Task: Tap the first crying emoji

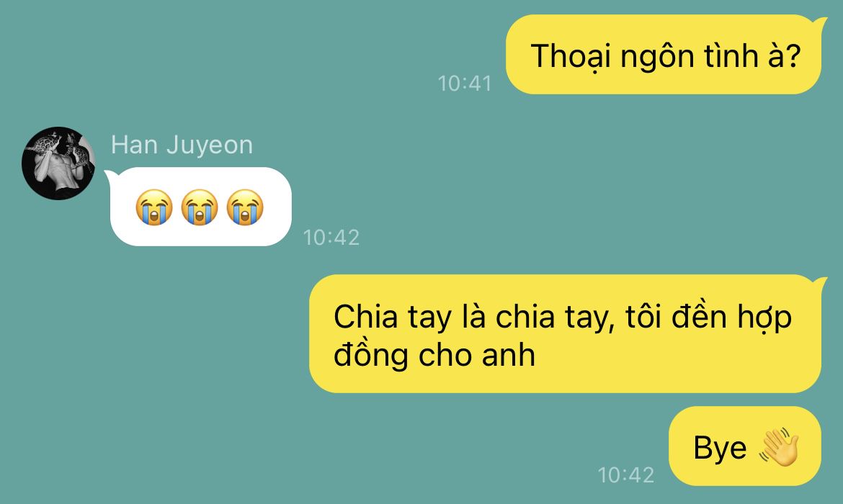Action: pyautogui.click(x=154, y=207)
